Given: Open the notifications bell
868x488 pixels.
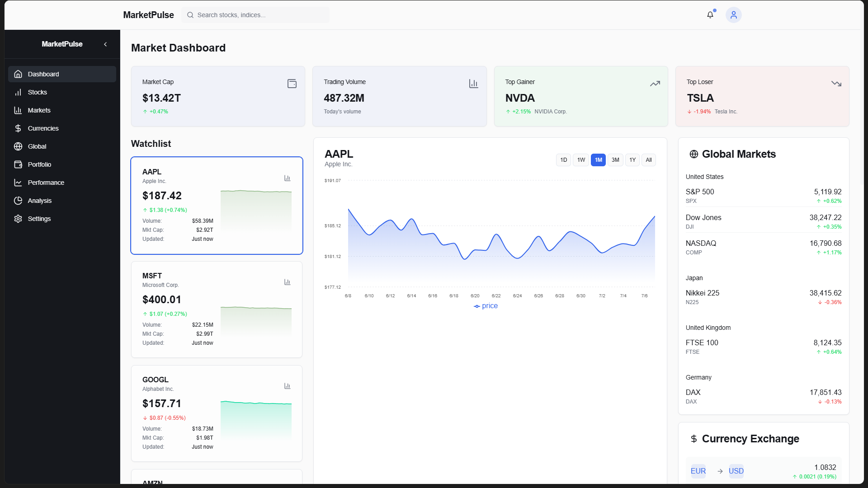Looking at the screenshot, I should point(710,15).
